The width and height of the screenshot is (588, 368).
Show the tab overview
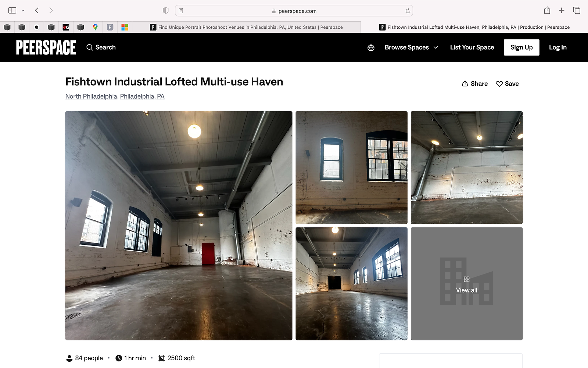coord(577,10)
